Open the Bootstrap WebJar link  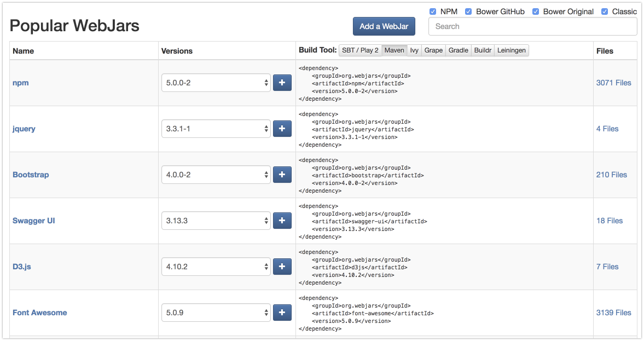(31, 175)
